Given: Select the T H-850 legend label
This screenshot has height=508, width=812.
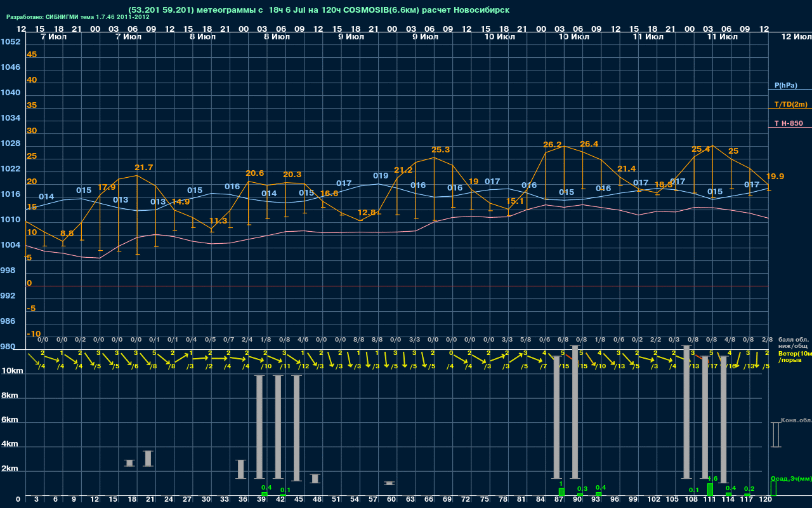Looking at the screenshot, I should (789, 123).
